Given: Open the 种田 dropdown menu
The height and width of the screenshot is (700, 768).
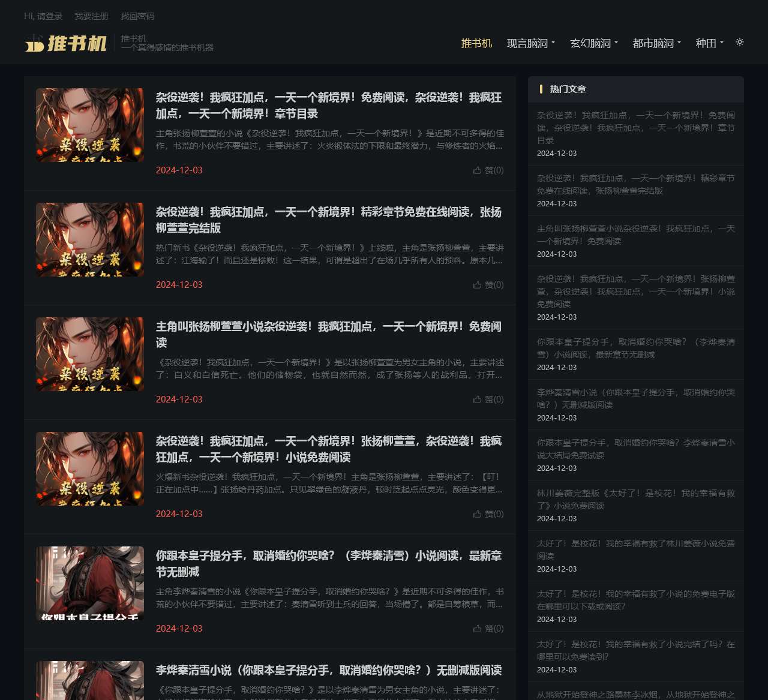Looking at the screenshot, I should tap(709, 43).
